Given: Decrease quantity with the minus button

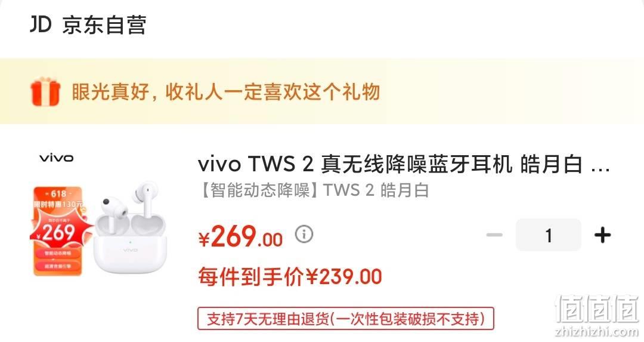Looking at the screenshot, I should coord(494,235).
